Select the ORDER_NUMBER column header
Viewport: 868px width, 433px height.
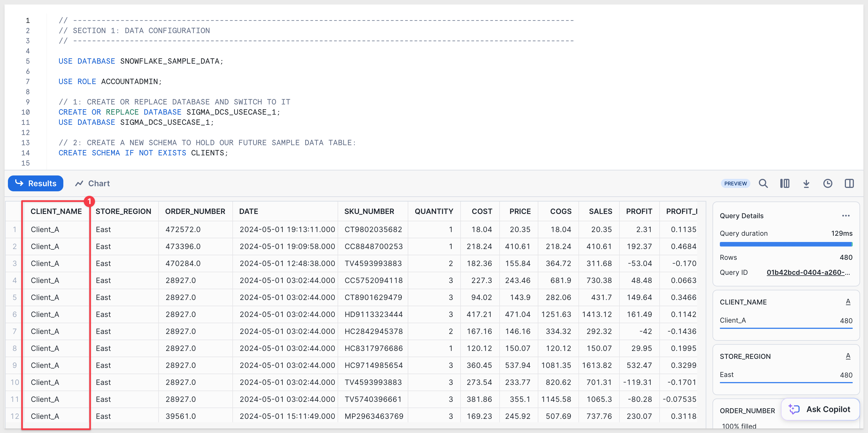195,211
